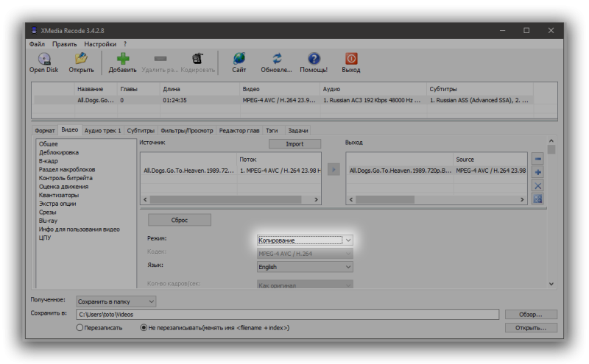Image resolution: width=589 pixels, height=364 pixels.
Task: Open the Настройки menu
Action: pos(100,44)
